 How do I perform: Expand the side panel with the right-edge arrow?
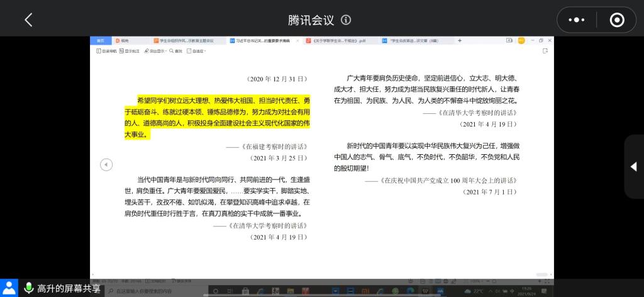(633, 166)
